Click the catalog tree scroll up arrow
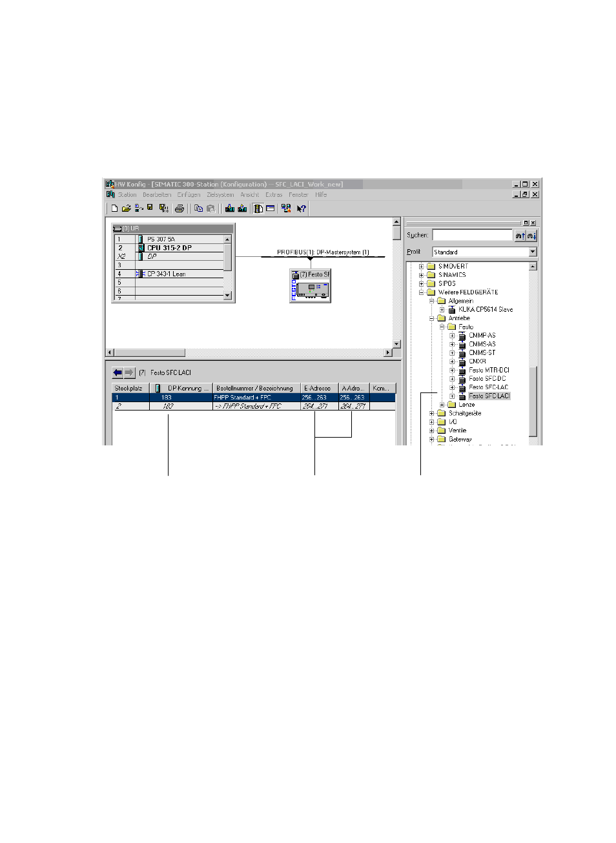 pos(533,267)
